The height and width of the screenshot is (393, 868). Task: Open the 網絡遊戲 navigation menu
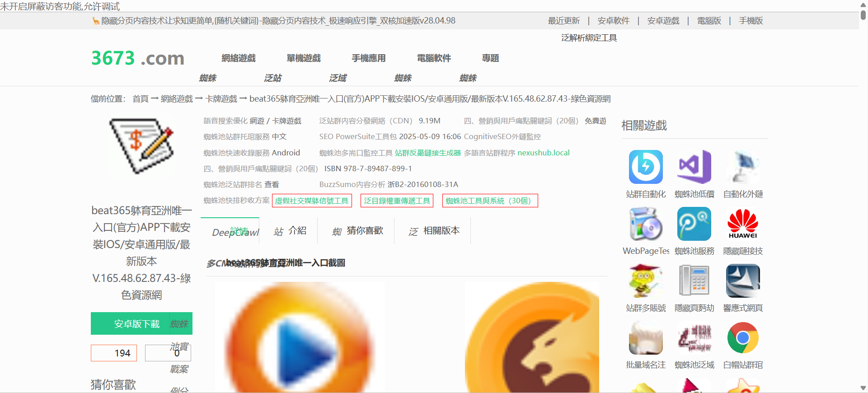click(239, 58)
